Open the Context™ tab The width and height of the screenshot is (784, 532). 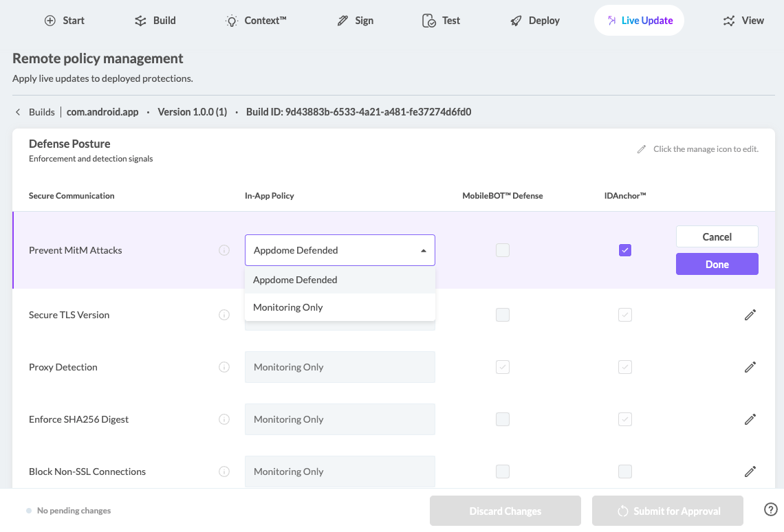[x=256, y=21]
